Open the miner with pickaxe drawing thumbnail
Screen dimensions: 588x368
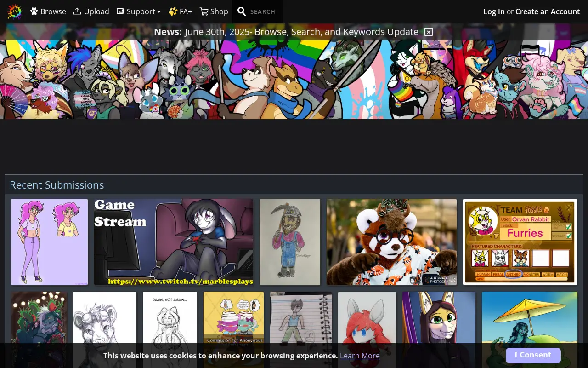[x=290, y=242]
